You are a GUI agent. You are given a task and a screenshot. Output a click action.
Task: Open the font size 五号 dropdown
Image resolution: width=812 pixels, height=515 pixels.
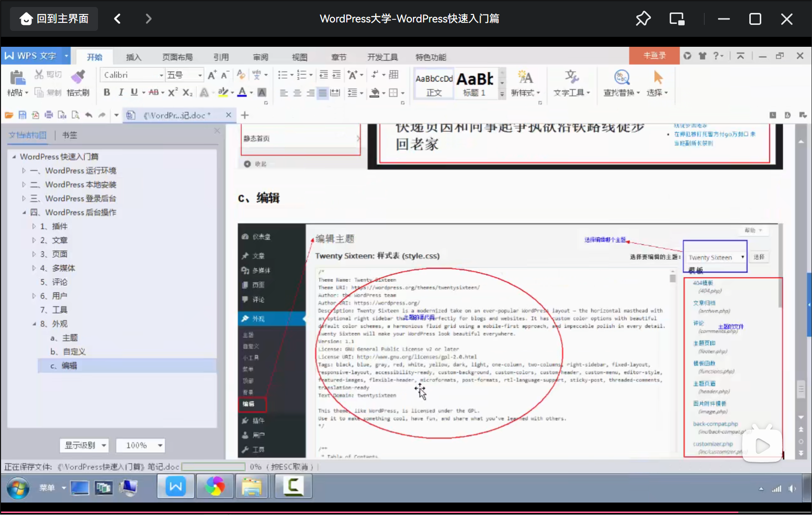200,75
